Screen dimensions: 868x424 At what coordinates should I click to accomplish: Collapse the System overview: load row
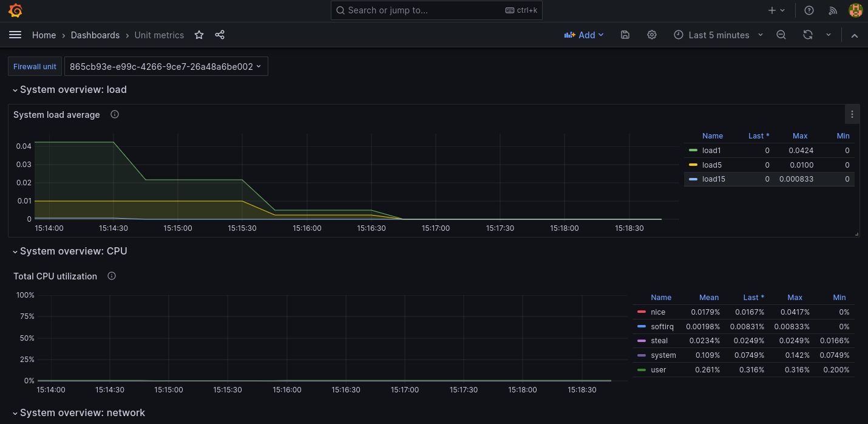coord(15,89)
